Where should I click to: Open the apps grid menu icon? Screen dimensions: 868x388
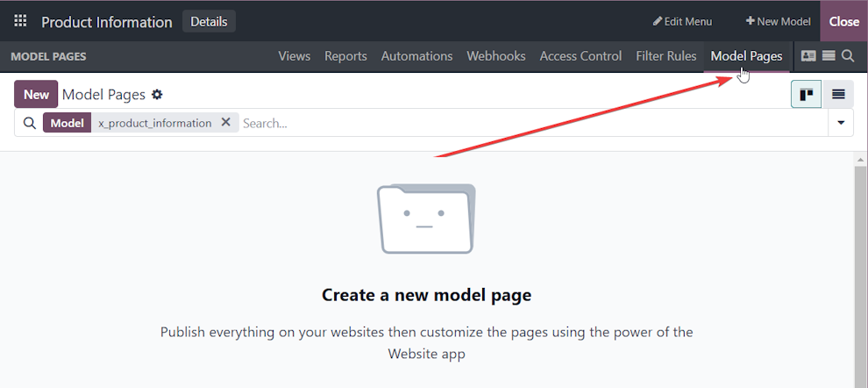[x=20, y=22]
